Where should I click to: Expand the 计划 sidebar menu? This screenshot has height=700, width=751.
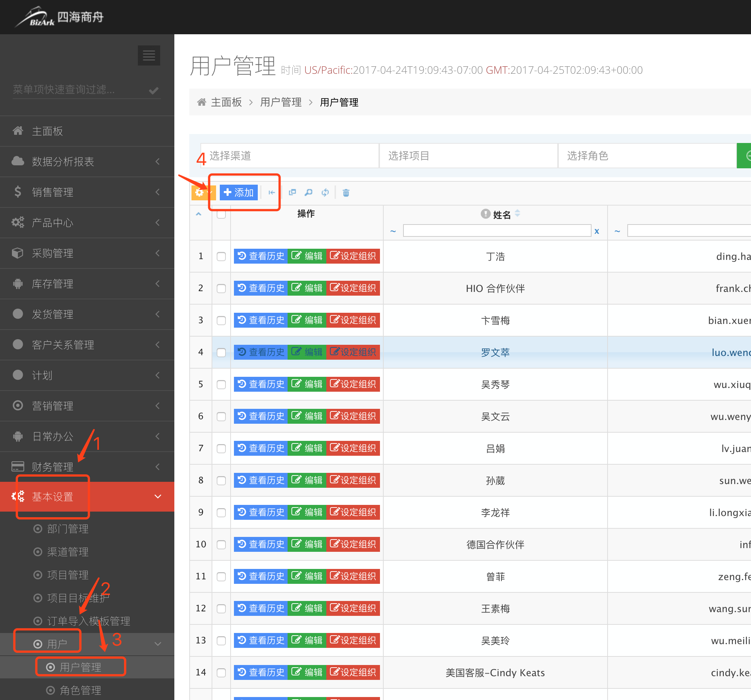pos(87,375)
